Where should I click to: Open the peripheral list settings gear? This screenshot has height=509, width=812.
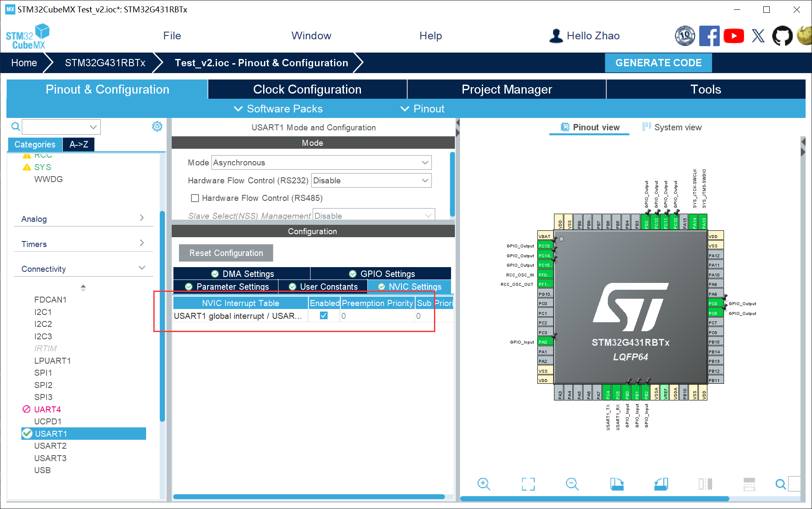(157, 127)
